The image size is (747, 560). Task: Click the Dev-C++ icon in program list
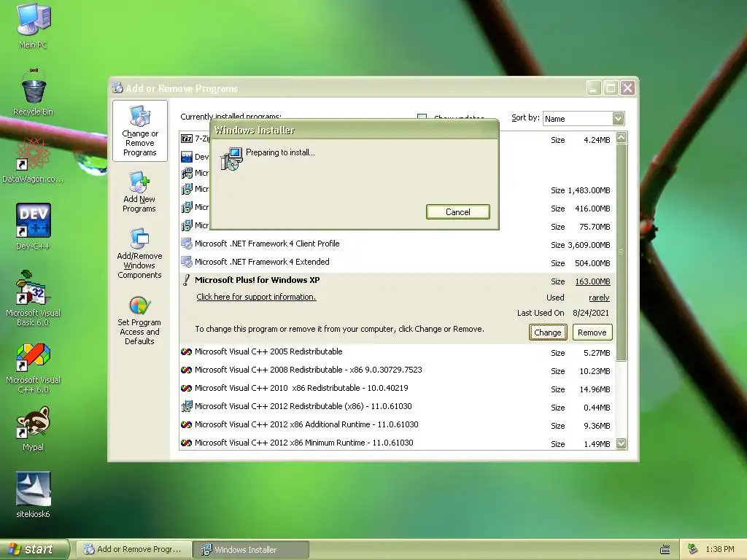(186, 157)
